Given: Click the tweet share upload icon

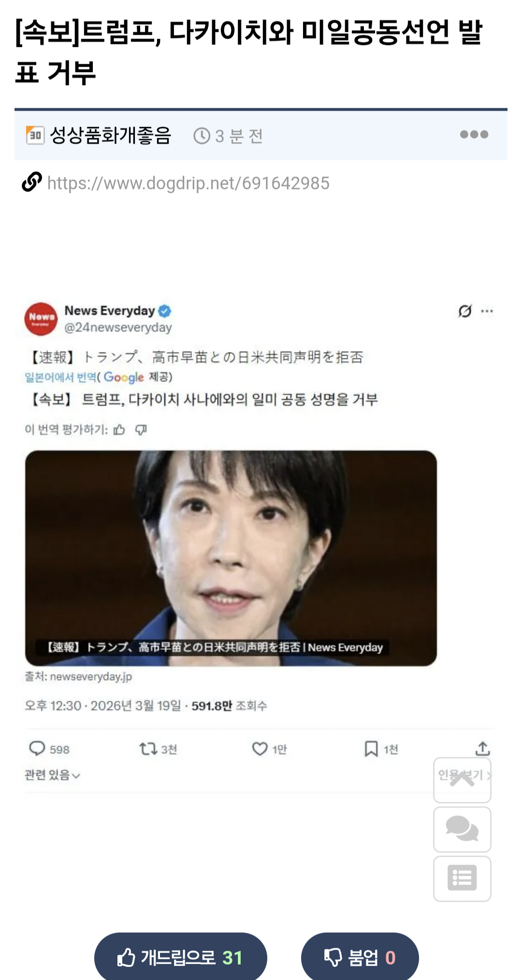Looking at the screenshot, I should click(482, 748).
